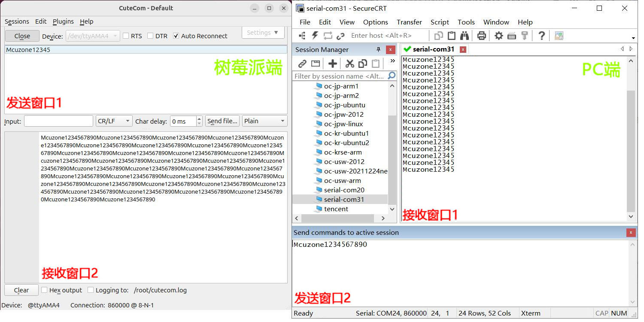The image size is (644, 322).
Task: Close the serial-com31 tab
Action: pyautogui.click(x=463, y=49)
